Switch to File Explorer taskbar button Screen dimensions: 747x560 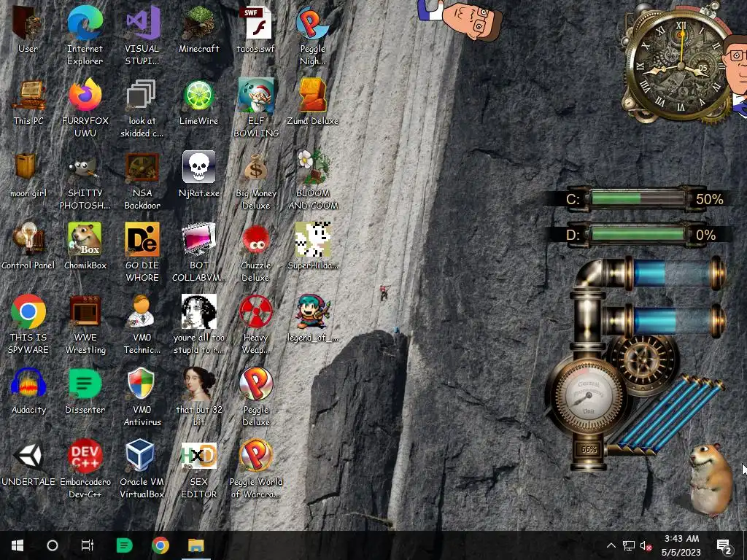[196, 545]
